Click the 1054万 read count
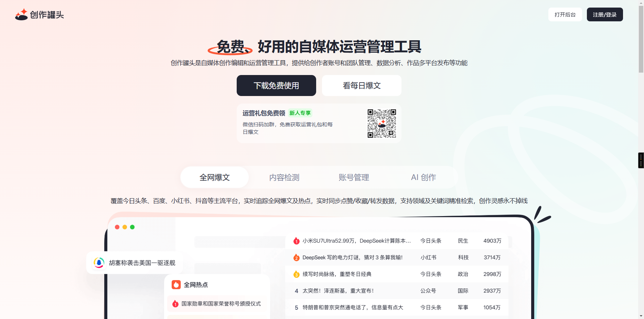The image size is (644, 319). tap(492, 307)
